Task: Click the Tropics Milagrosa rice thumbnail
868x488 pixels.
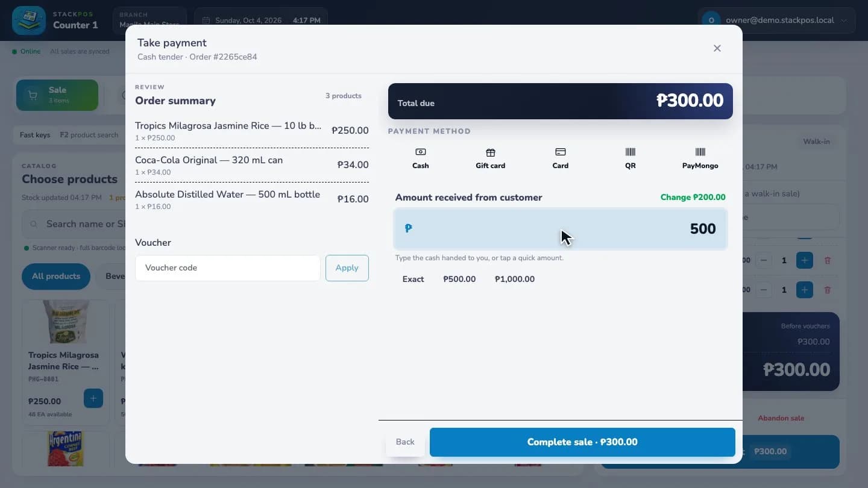Action: pos(66,322)
